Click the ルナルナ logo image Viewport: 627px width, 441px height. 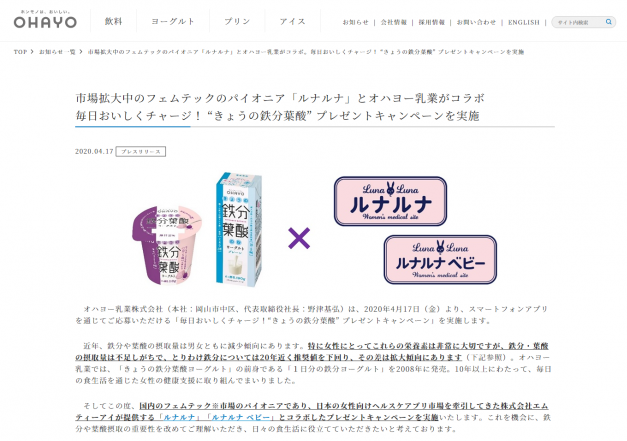click(x=391, y=201)
